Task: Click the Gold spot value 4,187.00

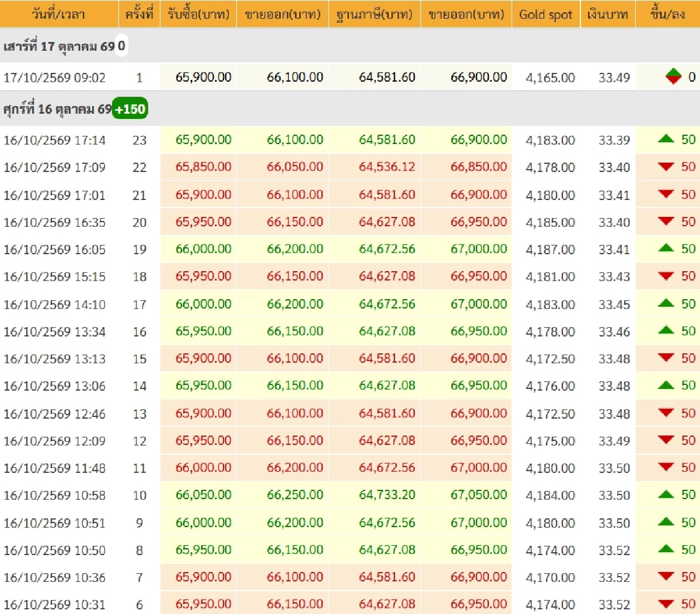Action: point(551,250)
